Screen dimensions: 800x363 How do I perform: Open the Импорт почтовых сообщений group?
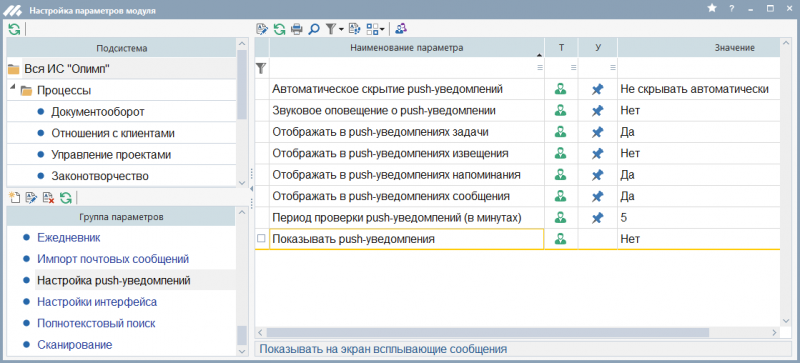point(113,259)
